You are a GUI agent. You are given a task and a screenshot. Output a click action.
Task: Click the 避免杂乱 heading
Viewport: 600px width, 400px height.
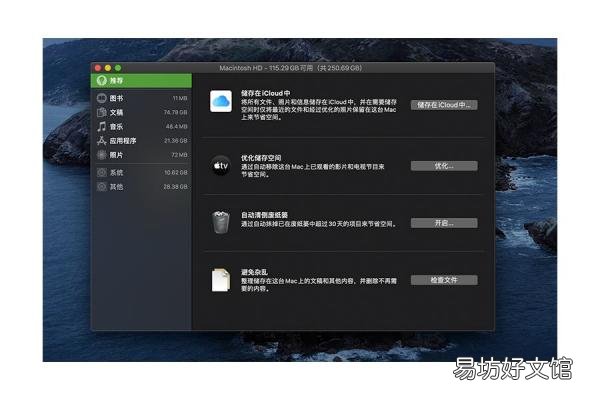(x=254, y=272)
